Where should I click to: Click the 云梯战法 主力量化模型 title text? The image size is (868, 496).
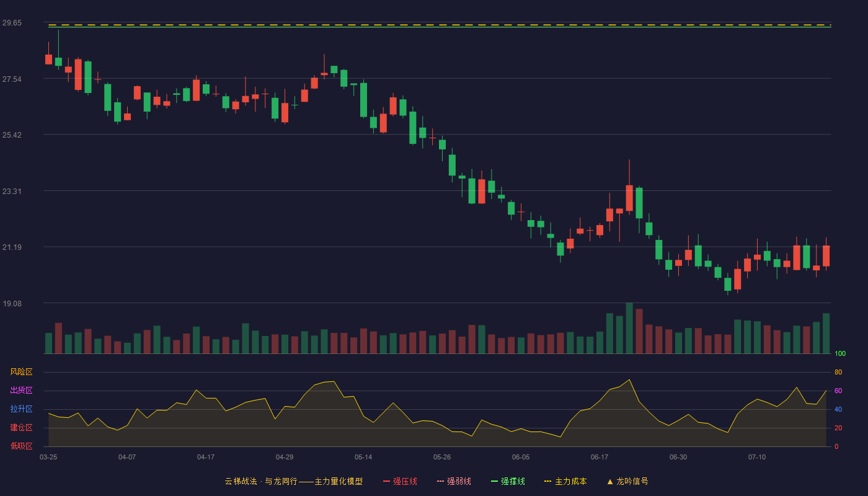[293, 481]
